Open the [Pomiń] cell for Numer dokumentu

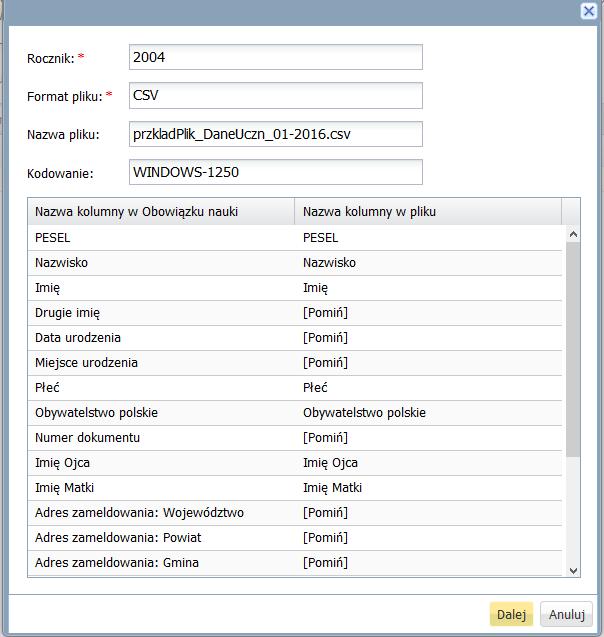[x=428, y=438]
